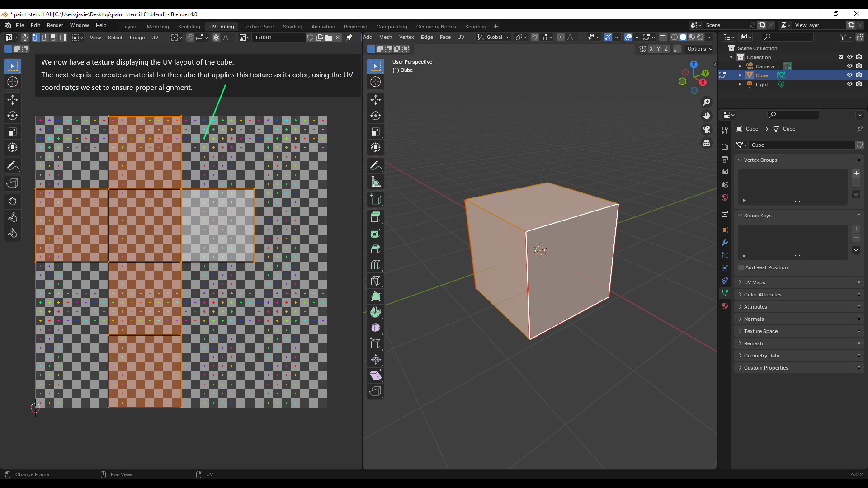The image size is (868, 488).
Task: Select the Move tool in the UV editor toolbar
Action: [13, 99]
